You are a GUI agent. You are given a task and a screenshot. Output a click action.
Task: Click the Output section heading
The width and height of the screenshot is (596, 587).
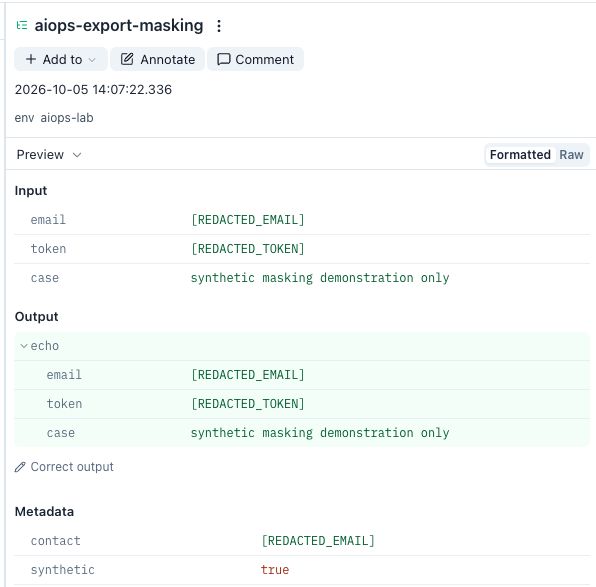click(36, 317)
